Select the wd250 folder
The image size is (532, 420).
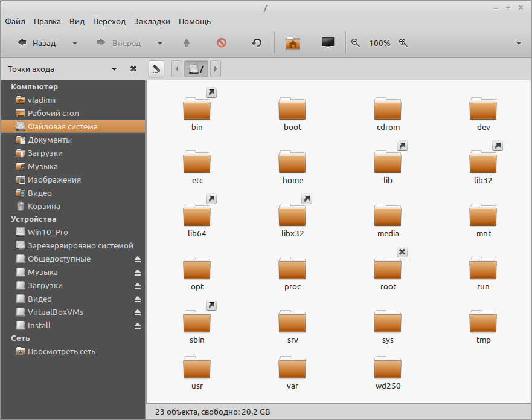[387, 369]
